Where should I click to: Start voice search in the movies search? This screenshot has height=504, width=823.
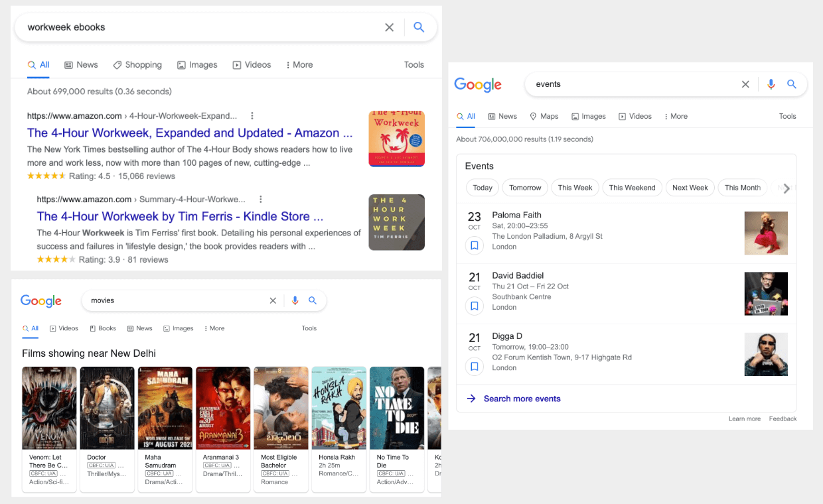pyautogui.click(x=295, y=300)
